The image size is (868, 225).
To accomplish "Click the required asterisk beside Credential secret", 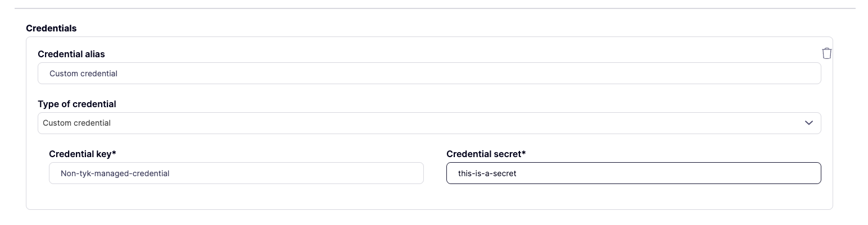I will (524, 153).
